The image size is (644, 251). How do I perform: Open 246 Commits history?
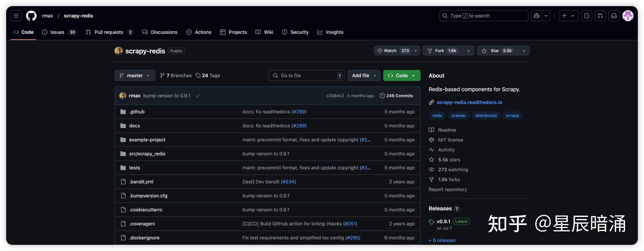point(396,96)
